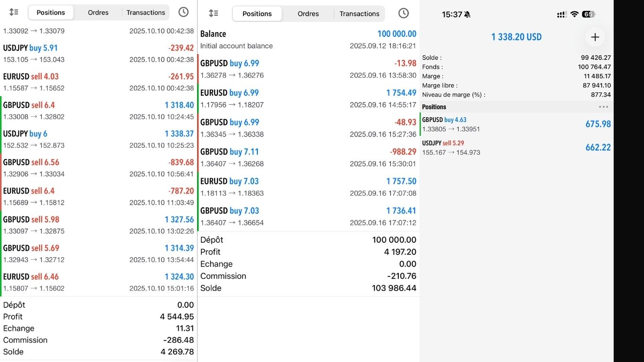Open the EURUSD buy 7.03 trade row
Image resolution: width=644 pixels, height=362 pixels.
pos(308,187)
